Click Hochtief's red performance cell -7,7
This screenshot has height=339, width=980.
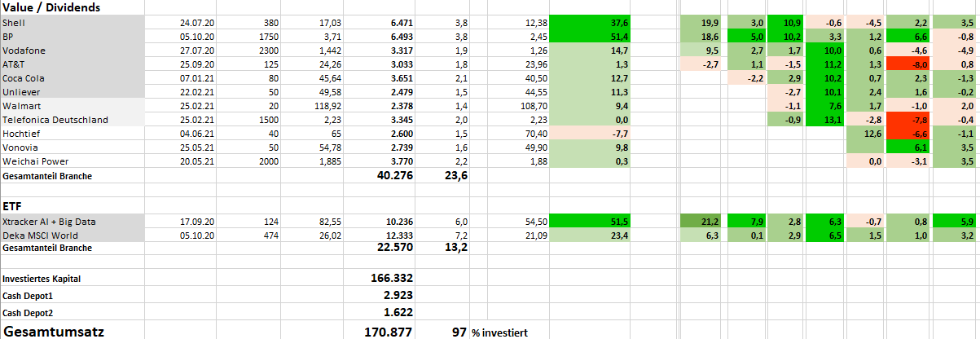pos(591,134)
